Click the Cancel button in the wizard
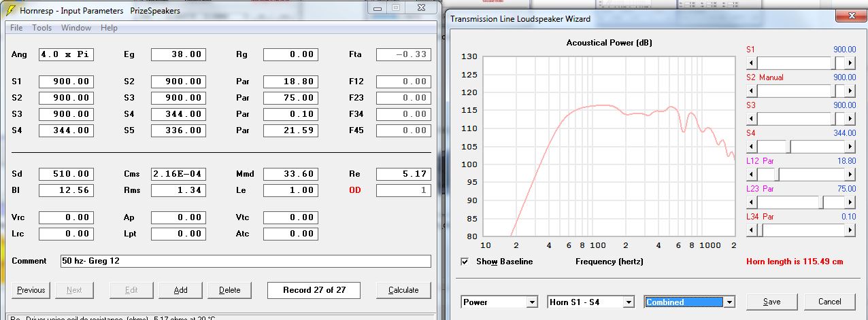 [829, 302]
